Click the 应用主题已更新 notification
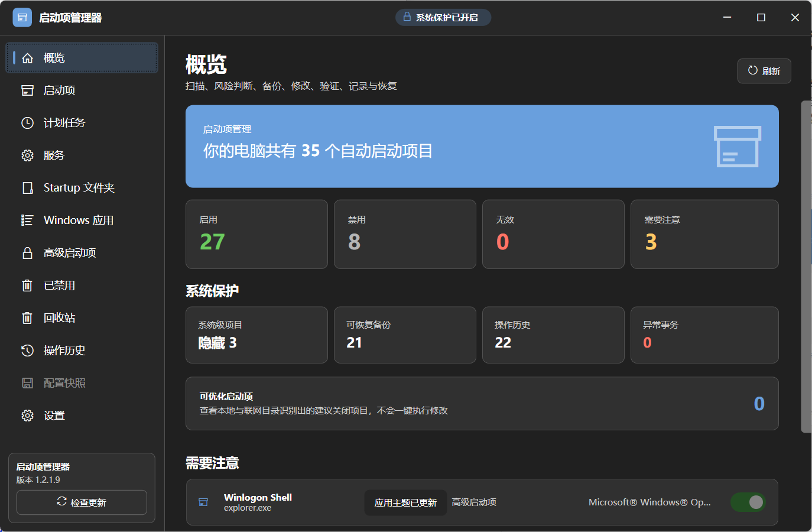This screenshot has width=812, height=532. point(405,503)
